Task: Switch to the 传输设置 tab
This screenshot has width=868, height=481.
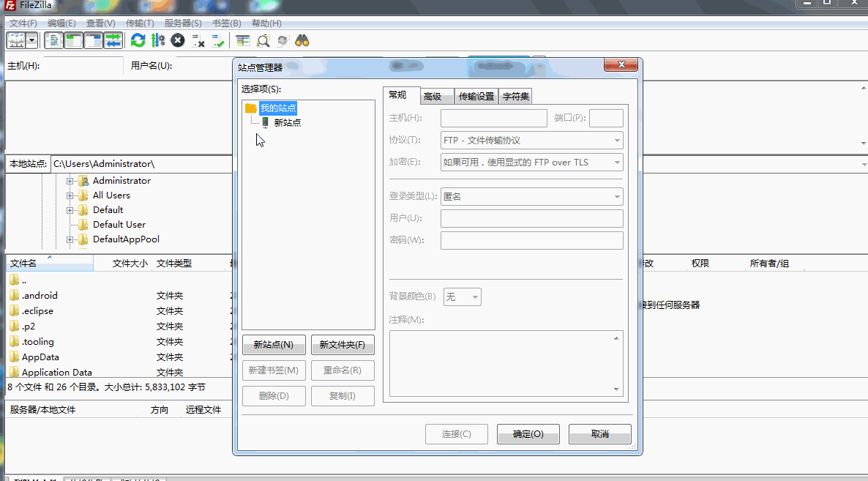Action: pyautogui.click(x=476, y=97)
